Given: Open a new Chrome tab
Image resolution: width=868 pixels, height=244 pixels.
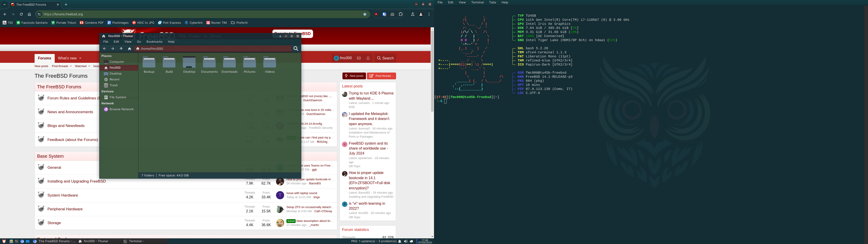Looking at the screenshot, I should (66, 5).
